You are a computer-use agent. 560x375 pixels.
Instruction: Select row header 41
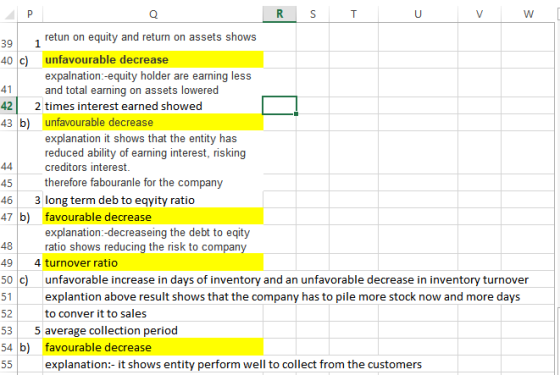click(8, 83)
